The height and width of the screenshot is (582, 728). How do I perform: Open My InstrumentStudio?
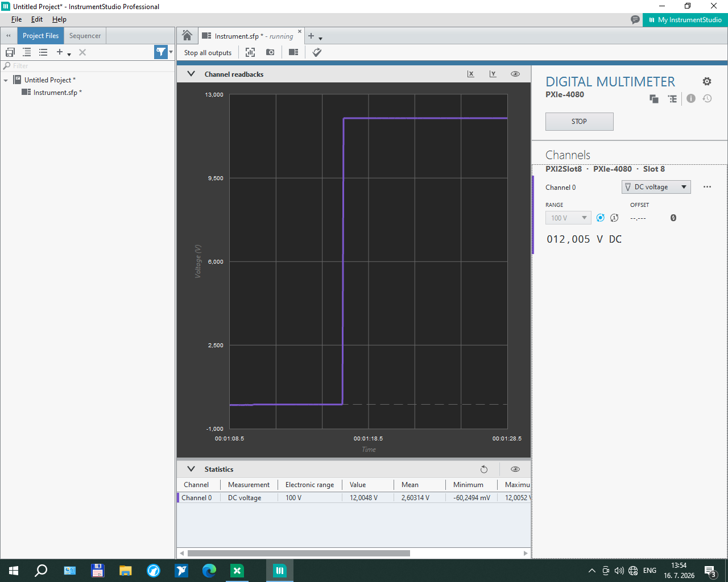coord(685,20)
